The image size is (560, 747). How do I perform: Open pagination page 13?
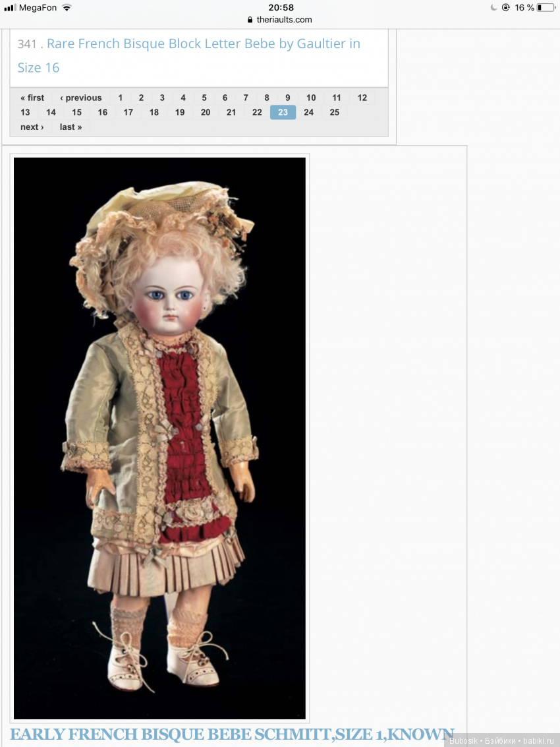click(x=25, y=113)
